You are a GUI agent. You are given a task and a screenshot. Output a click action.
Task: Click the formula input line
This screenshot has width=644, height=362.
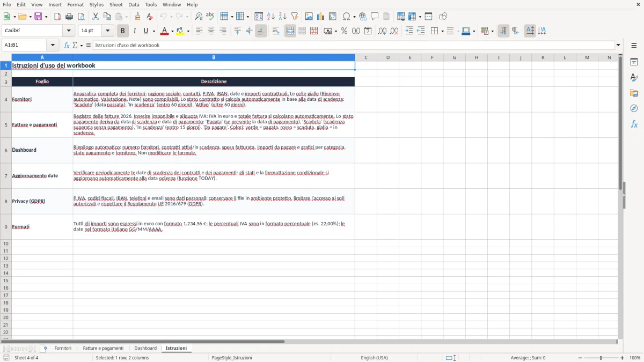click(354, 45)
